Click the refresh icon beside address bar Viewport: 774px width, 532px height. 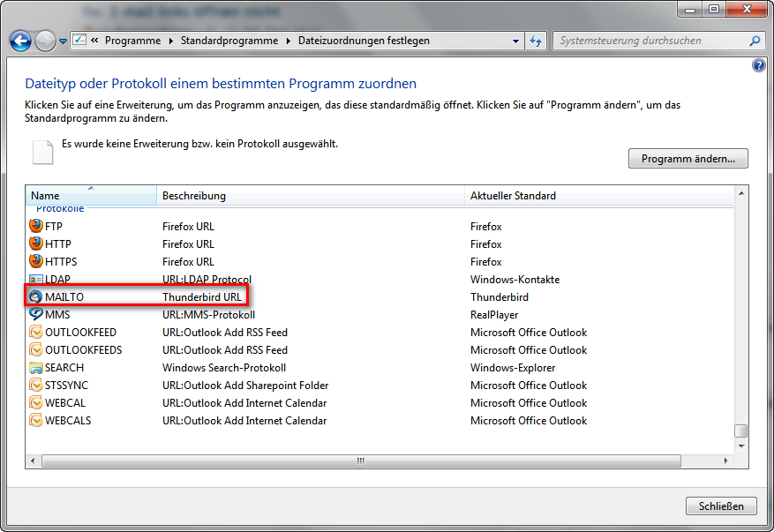[x=536, y=41]
